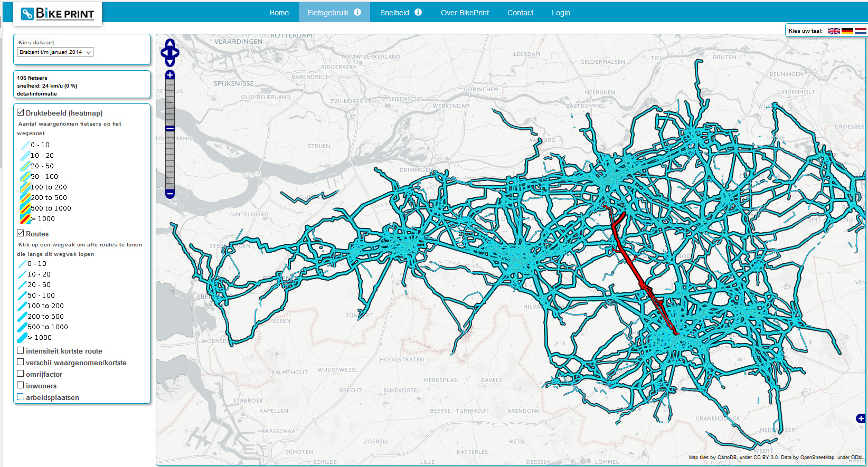Enable verschil waargenomen/kortste layer

pos(21,362)
